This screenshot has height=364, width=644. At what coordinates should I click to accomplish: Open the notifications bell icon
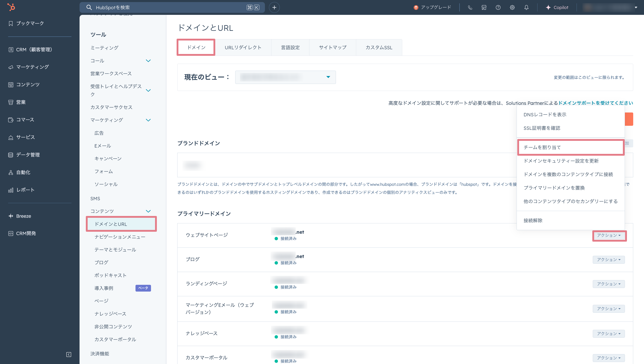click(x=526, y=7)
